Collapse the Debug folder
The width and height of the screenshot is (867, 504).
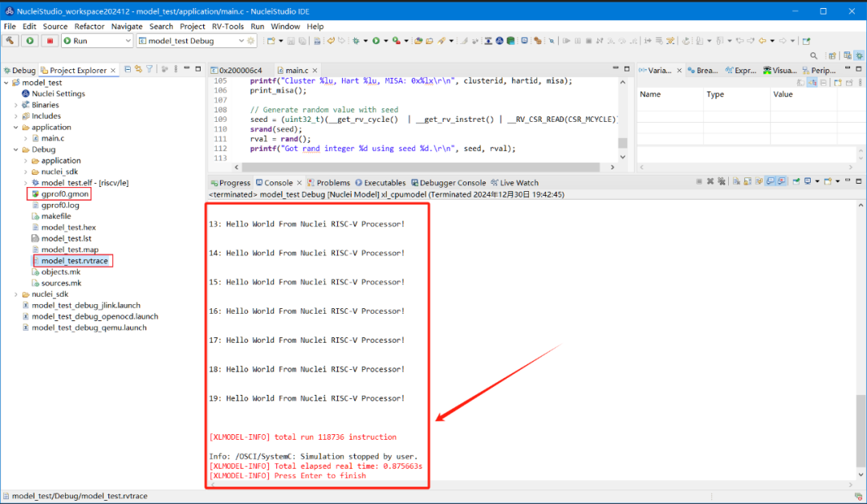pos(16,149)
